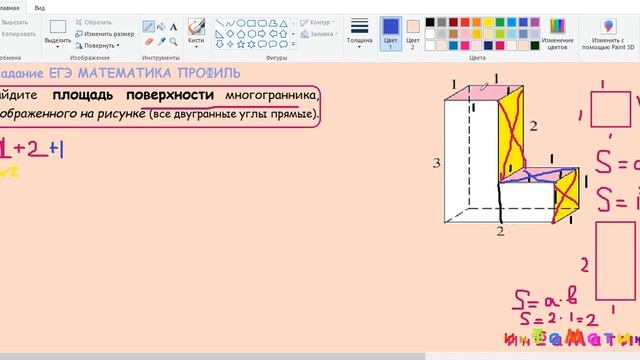Choose the left arrow shape
The width and height of the screenshot is (640, 360).
coord(273,34)
